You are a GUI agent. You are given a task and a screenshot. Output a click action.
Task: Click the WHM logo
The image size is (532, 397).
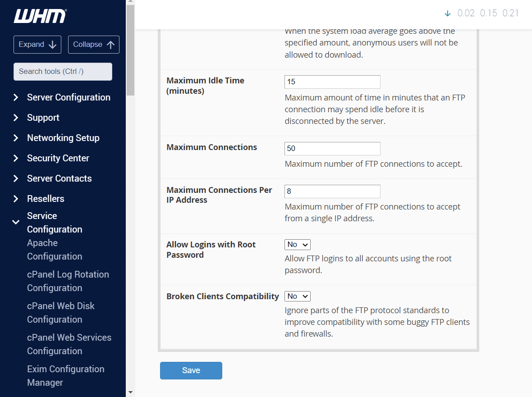[x=40, y=16]
